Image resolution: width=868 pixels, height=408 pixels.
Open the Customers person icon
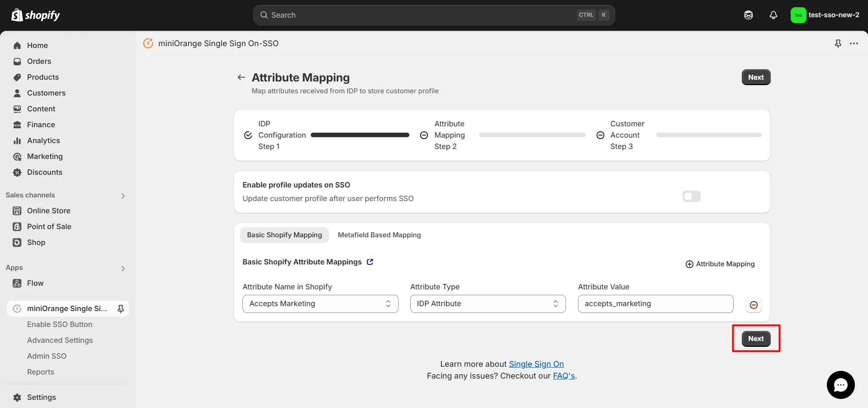[17, 93]
